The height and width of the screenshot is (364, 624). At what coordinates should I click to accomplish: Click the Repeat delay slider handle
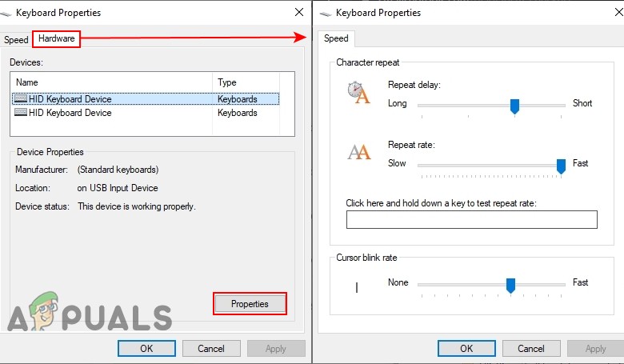point(514,106)
